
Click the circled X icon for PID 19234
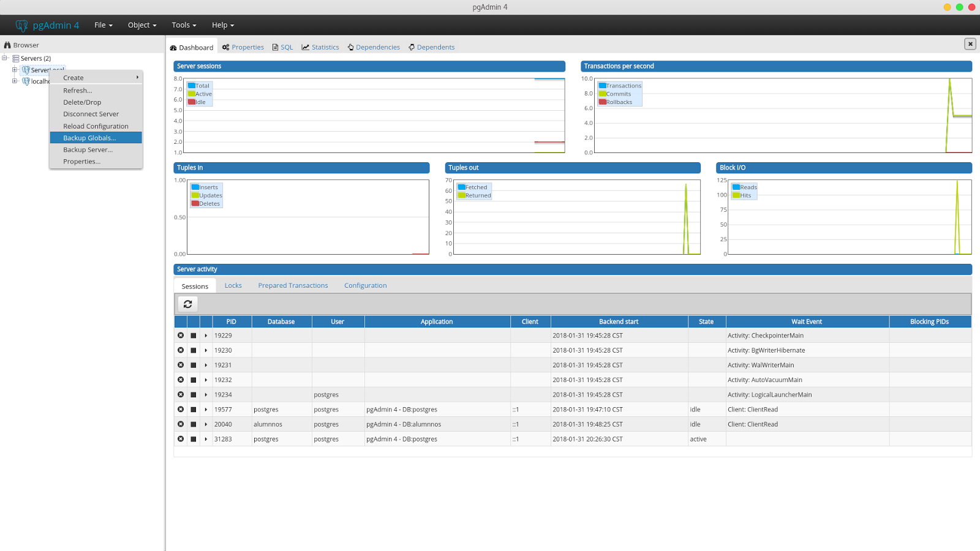coord(181,394)
